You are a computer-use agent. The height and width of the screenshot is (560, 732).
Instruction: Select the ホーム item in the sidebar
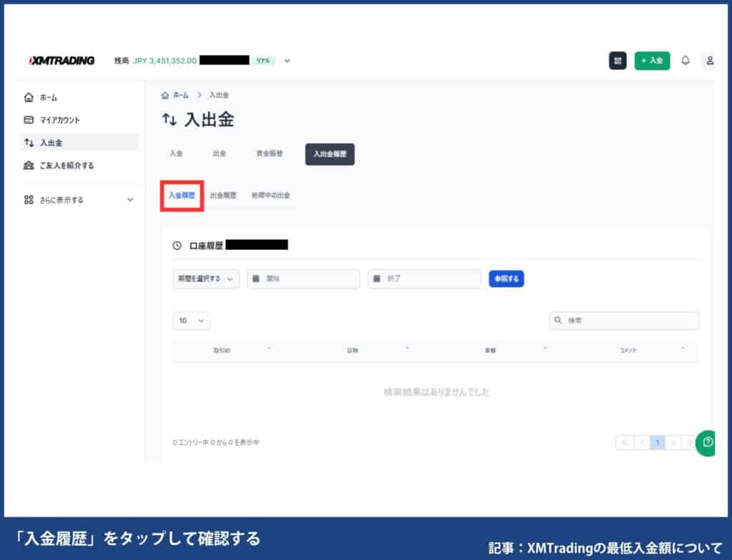[48, 97]
